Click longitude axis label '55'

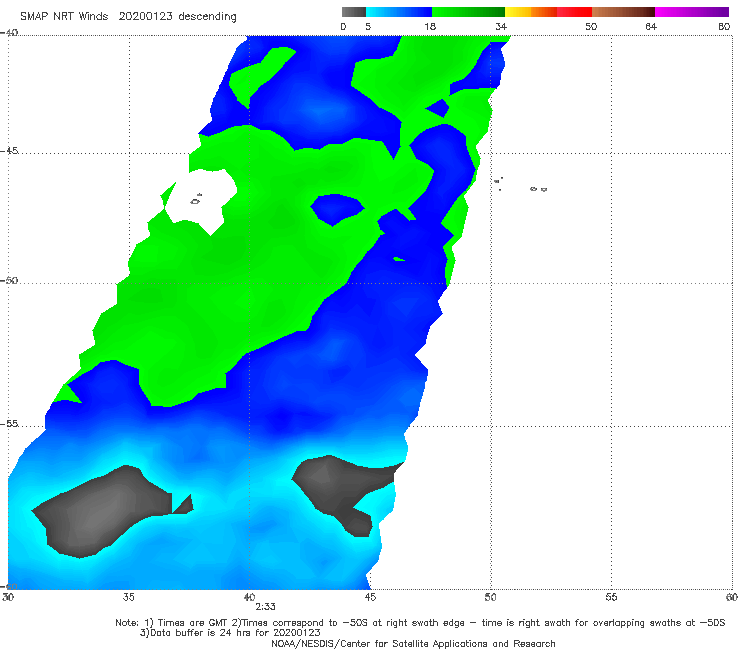[611, 597]
